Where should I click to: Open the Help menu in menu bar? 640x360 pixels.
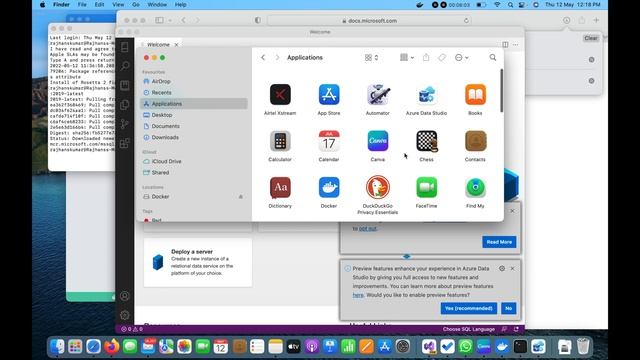pyautogui.click(x=180, y=5)
